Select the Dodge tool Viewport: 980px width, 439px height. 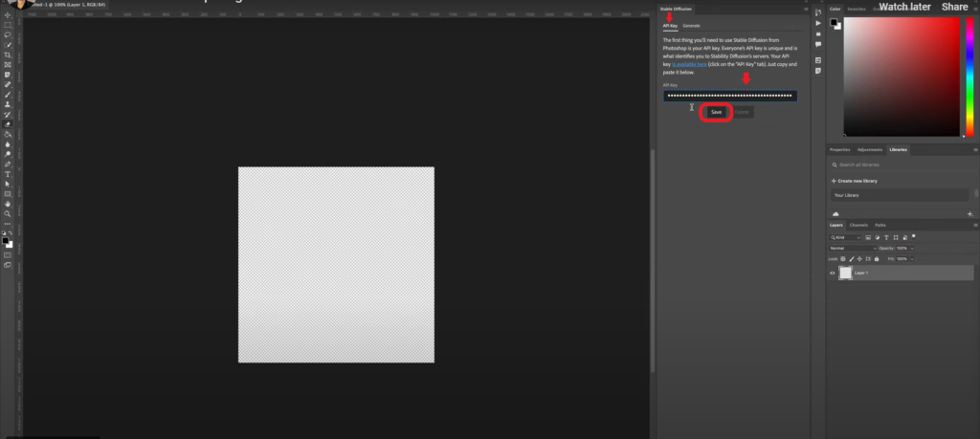(x=8, y=154)
